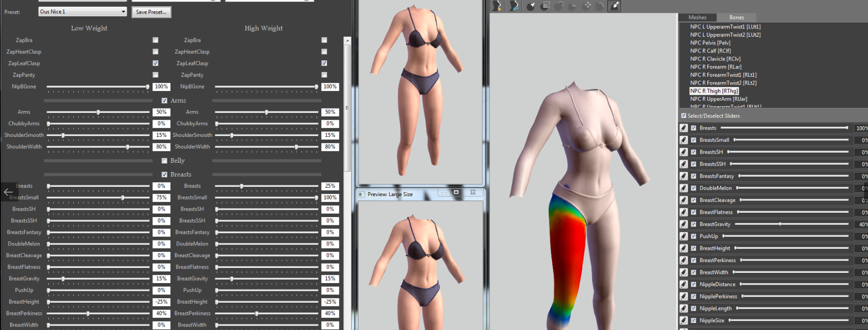Click the Low Weight Arms slider track
The height and width of the screenshot is (330, 868).
(98, 112)
